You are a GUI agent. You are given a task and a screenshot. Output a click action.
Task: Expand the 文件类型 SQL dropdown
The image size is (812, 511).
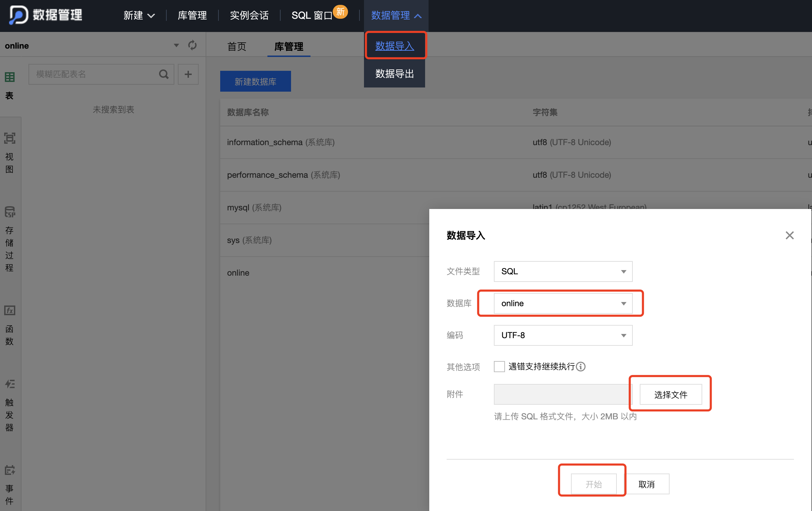point(563,271)
